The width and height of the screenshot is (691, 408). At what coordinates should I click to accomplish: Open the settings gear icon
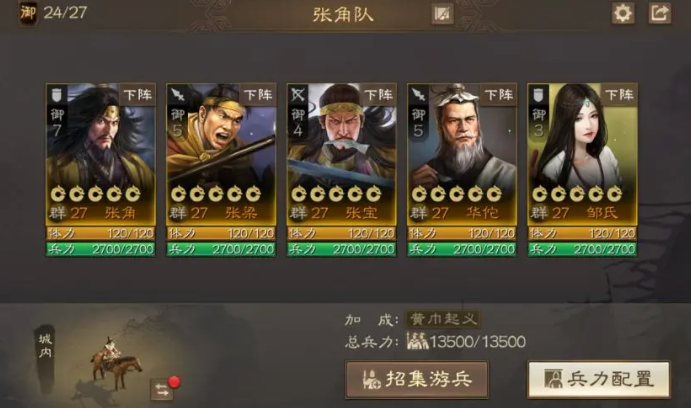pos(623,13)
